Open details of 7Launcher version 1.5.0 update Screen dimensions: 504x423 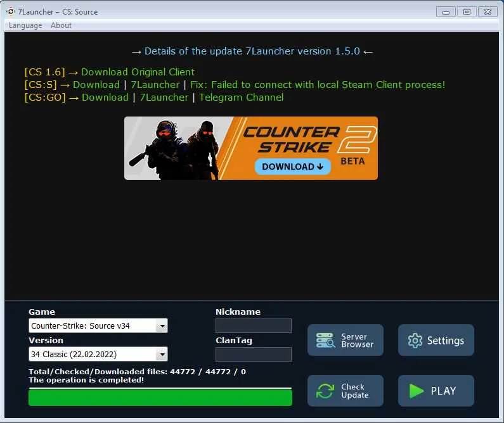pos(252,51)
